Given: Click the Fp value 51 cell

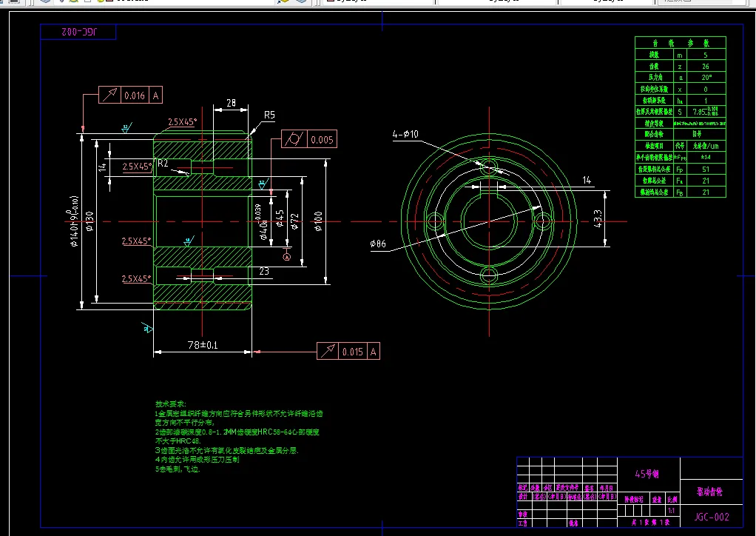Looking at the screenshot, I should [x=706, y=169].
